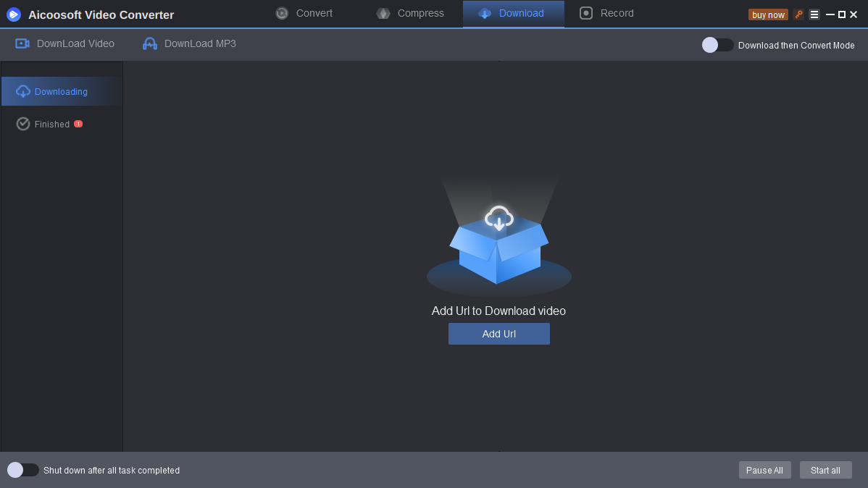Click the Aicoosoft app logo icon
The width and height of the screenshot is (868, 488).
pos(14,14)
